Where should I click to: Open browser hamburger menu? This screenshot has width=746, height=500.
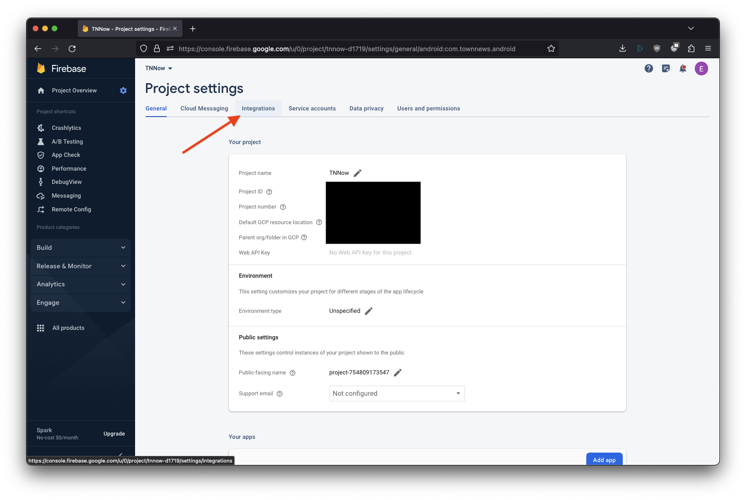[708, 49]
